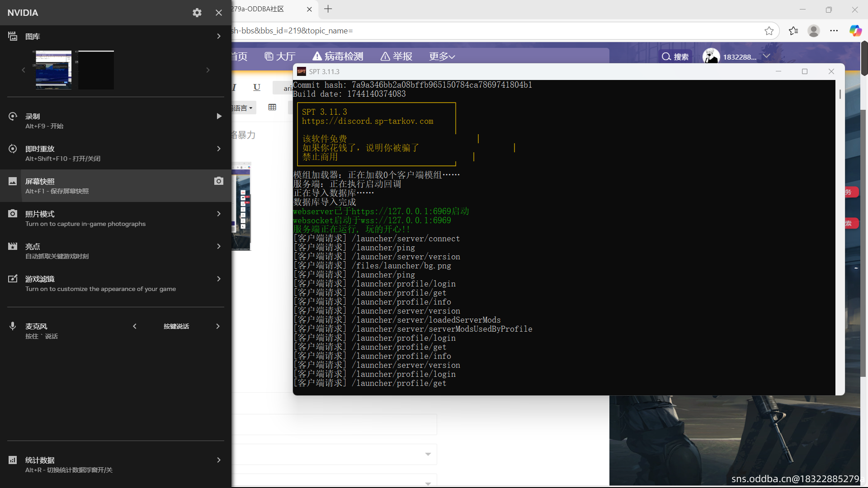This screenshot has width=868, height=488.
Task: Open 即时重放 instant replay settings
Action: pyautogui.click(x=116, y=153)
